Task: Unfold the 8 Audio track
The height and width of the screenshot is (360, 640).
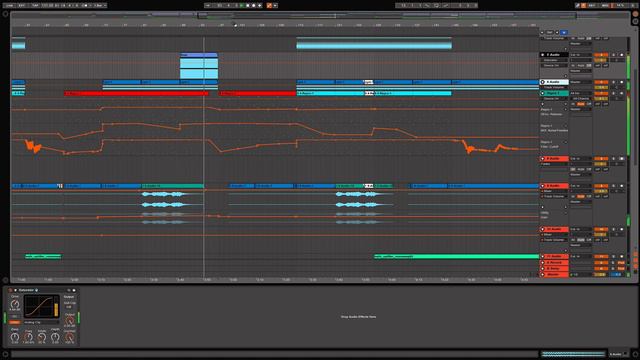Action: coord(542,158)
